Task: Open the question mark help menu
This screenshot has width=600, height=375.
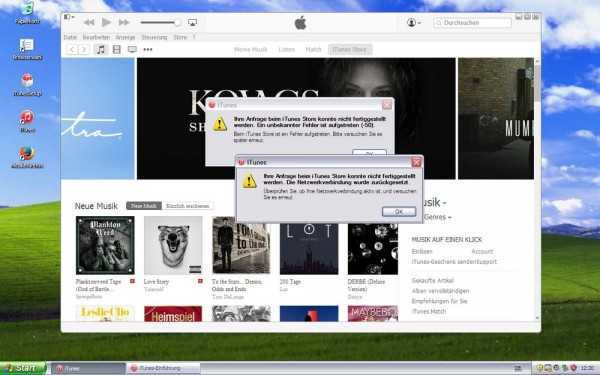Action: 194,37
